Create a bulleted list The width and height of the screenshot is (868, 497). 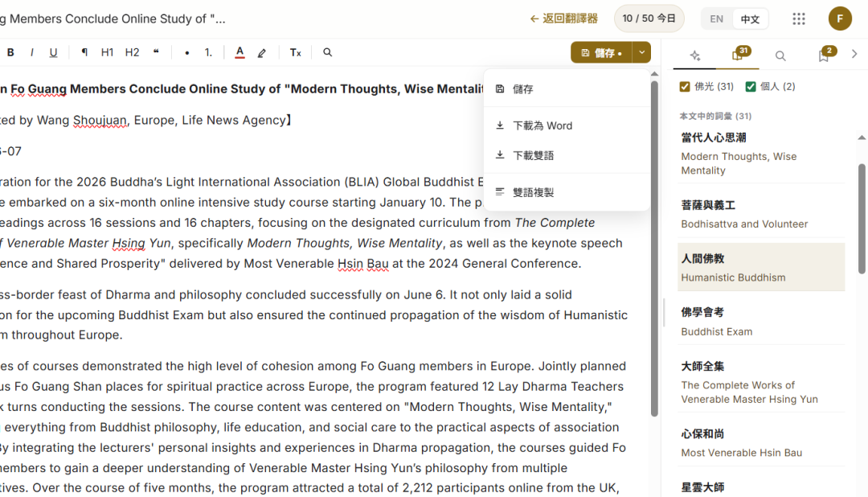pos(186,52)
